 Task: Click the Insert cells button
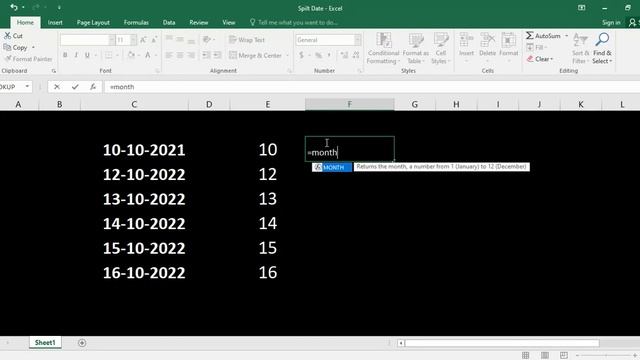click(466, 48)
